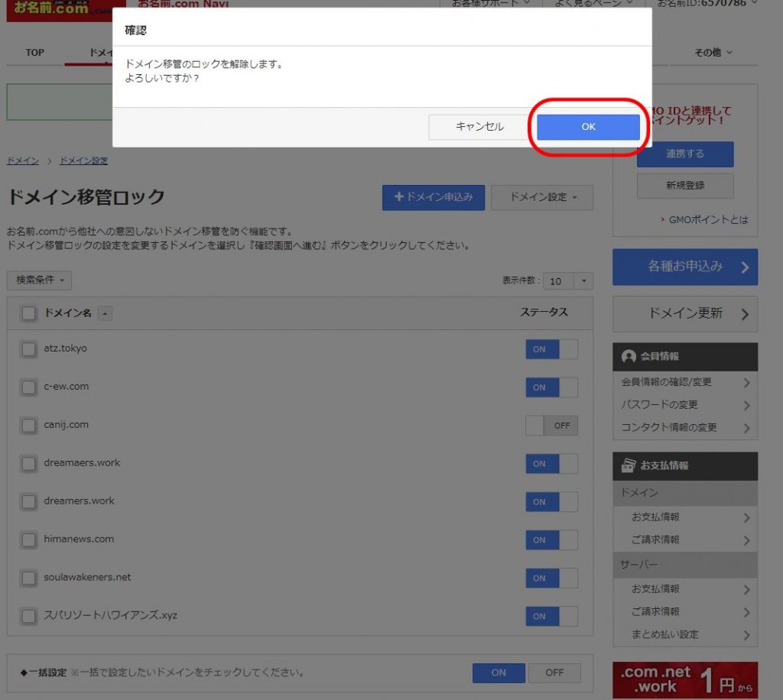Toggle the atz.tokyo transfer lock switch
This screenshot has width=783, height=700.
click(x=551, y=349)
